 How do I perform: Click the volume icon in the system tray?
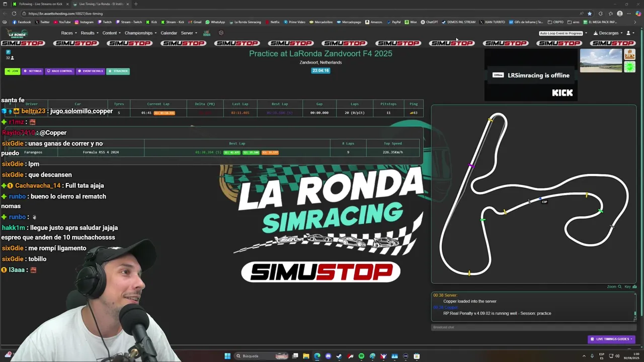[618, 356]
